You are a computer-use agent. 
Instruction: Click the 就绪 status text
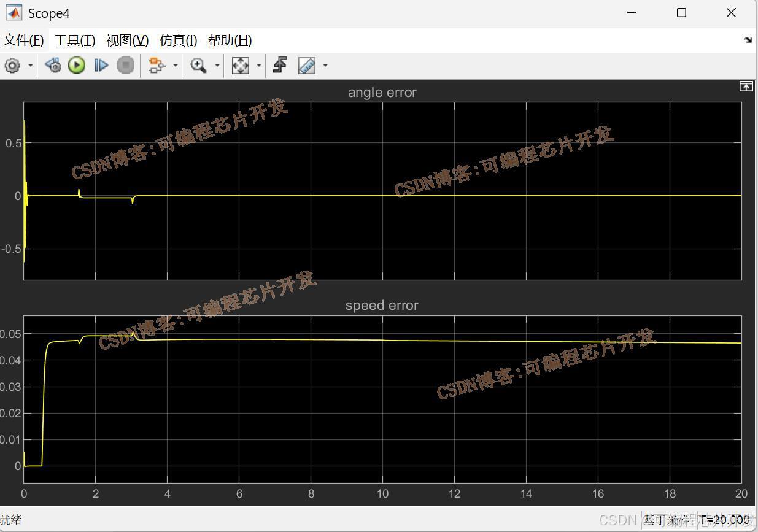point(10,520)
